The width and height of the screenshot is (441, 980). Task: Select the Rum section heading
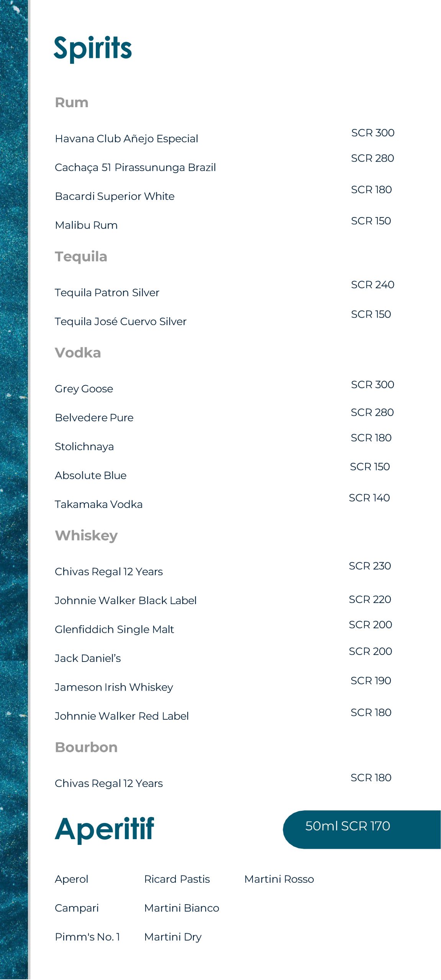click(72, 103)
